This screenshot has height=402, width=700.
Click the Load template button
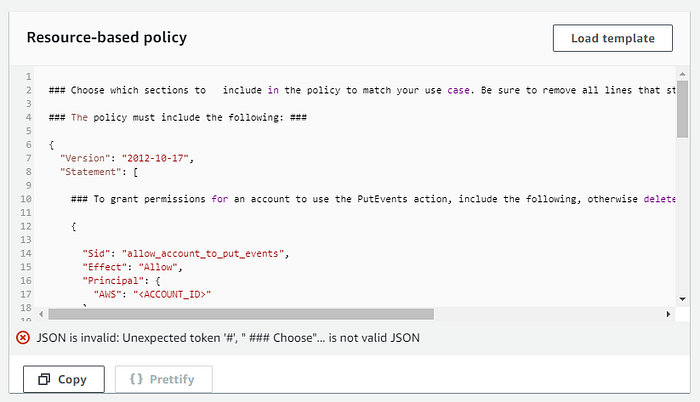[612, 38]
